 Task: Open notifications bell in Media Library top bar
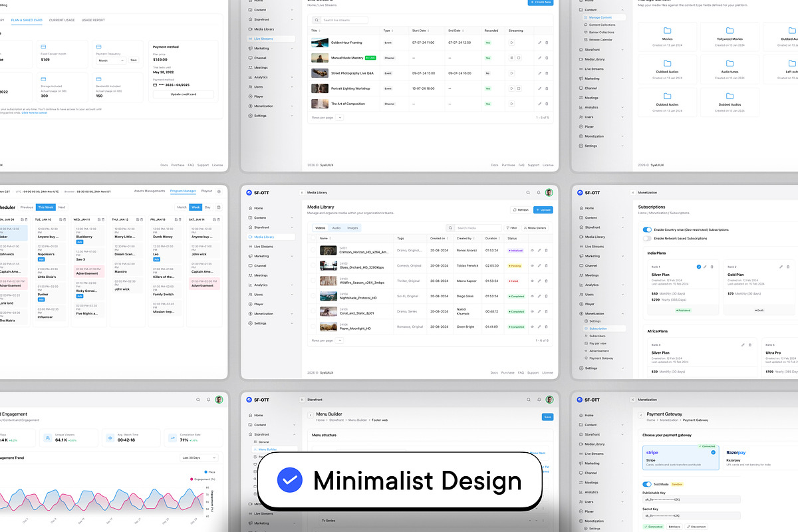pos(539,192)
